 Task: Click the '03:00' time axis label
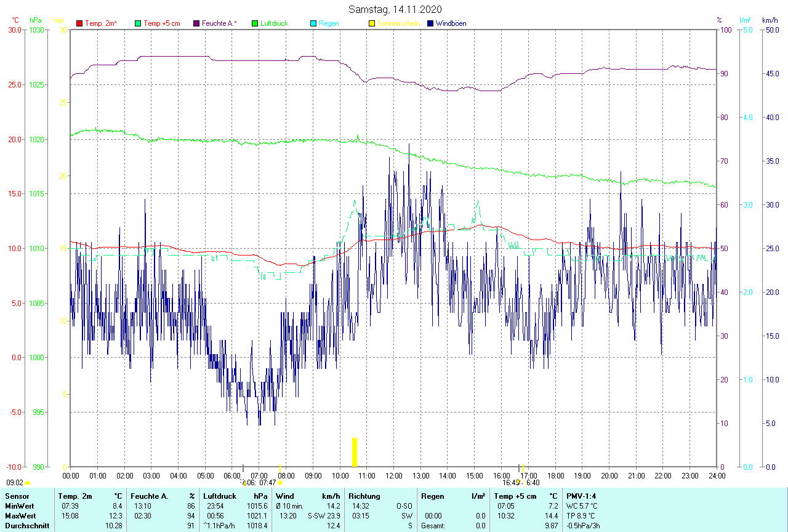(x=151, y=475)
